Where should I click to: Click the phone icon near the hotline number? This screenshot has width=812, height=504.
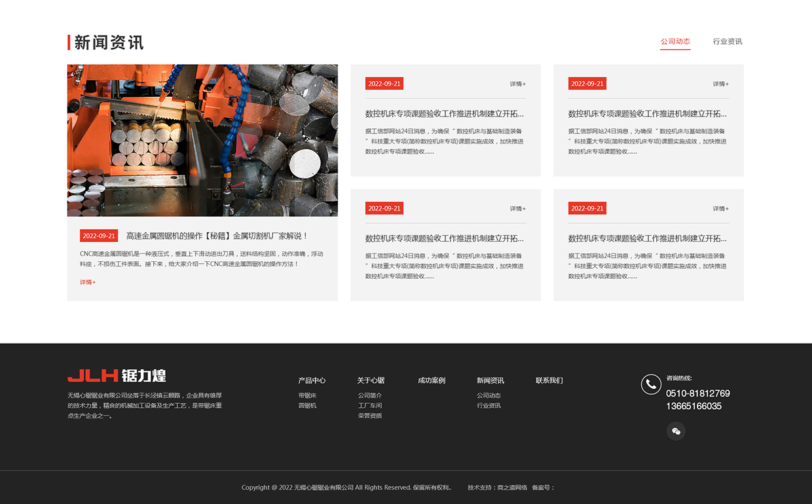point(650,384)
